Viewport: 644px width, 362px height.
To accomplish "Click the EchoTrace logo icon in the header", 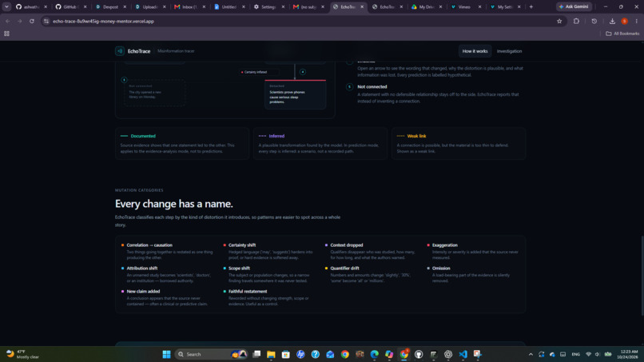I will [x=120, y=51].
